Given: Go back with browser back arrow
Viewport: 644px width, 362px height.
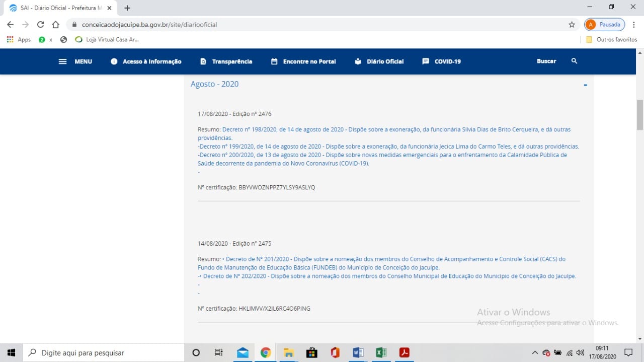Looking at the screenshot, I should pyautogui.click(x=11, y=25).
